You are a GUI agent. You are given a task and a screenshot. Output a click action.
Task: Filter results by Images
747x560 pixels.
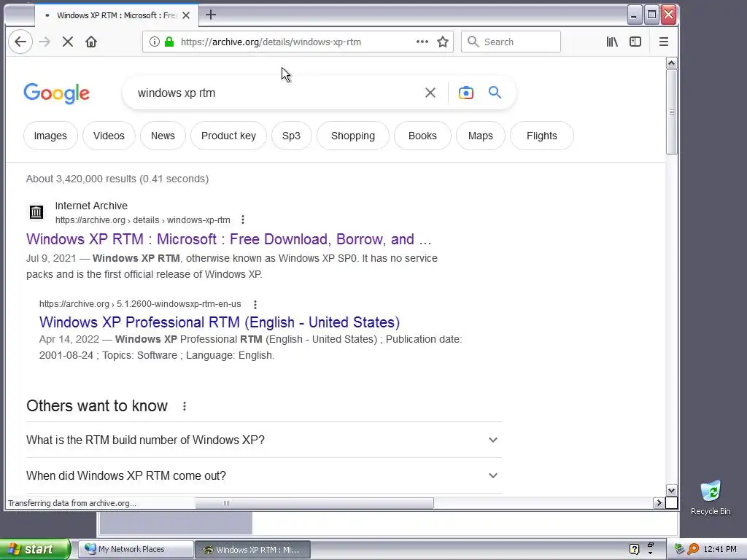click(50, 136)
